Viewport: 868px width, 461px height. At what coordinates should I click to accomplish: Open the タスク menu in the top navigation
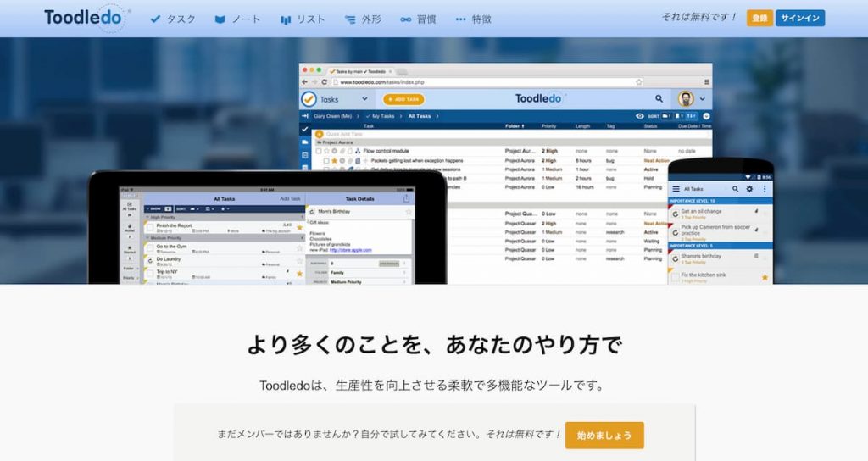click(173, 19)
